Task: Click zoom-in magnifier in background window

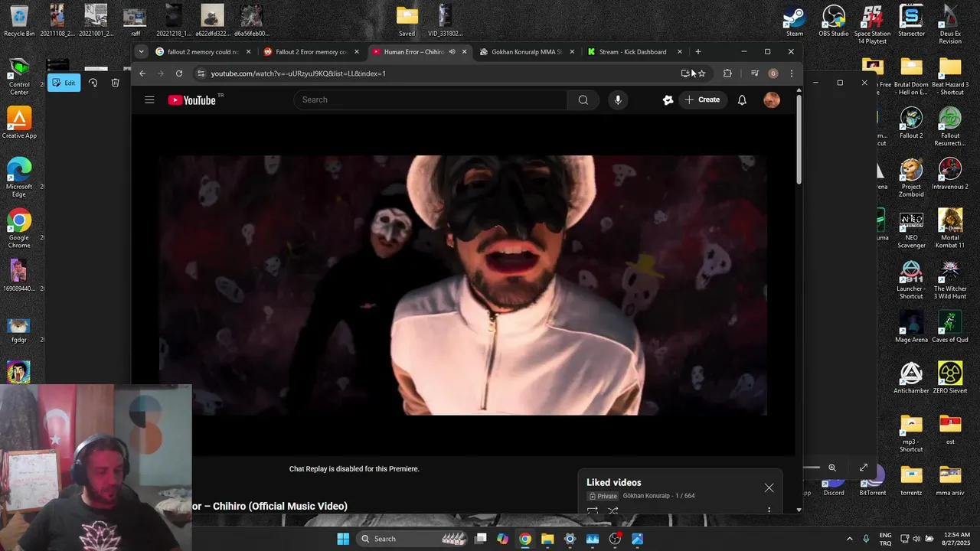Action: pyautogui.click(x=832, y=468)
